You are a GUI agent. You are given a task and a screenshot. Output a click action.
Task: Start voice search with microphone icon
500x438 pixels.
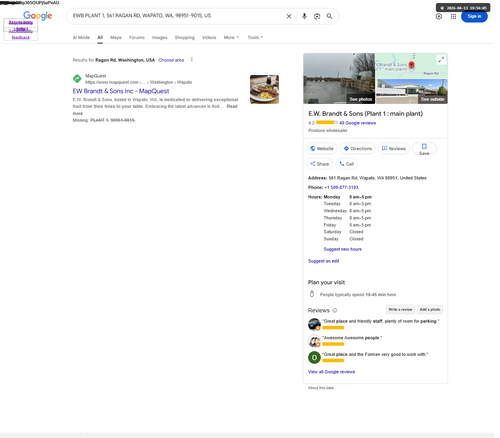coord(304,16)
